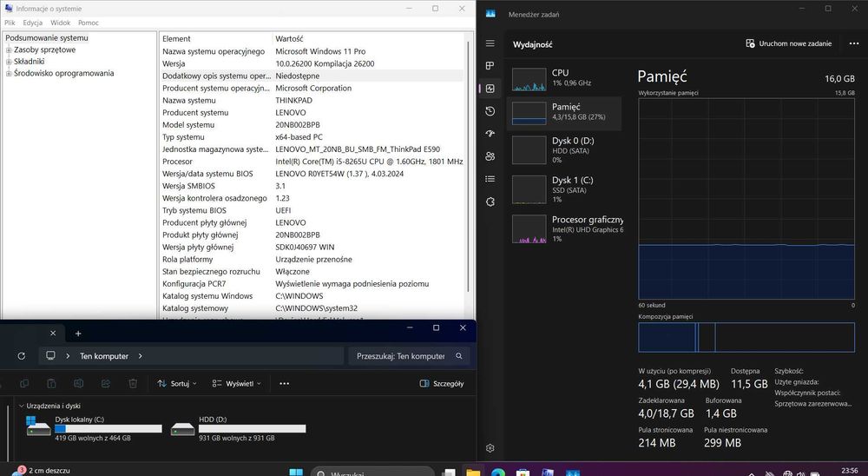
Task: Select Procesor graficzny performance entry
Action: click(565, 228)
